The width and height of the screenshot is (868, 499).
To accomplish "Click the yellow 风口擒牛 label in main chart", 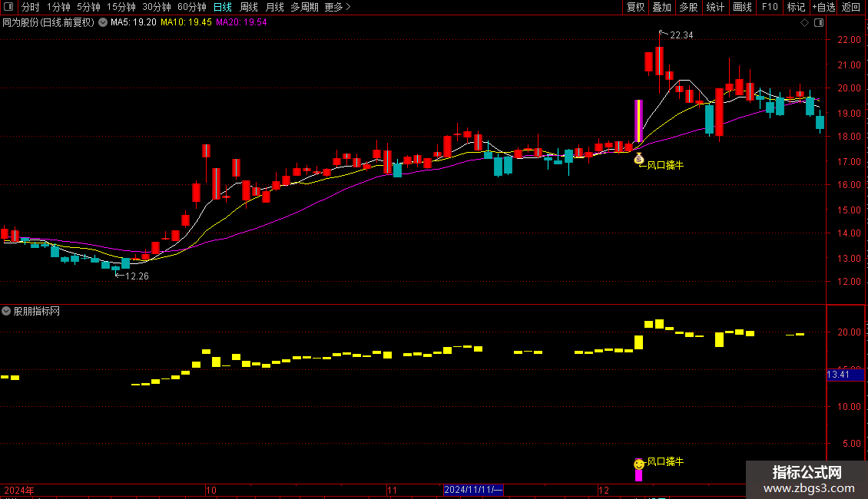I will coord(665,165).
